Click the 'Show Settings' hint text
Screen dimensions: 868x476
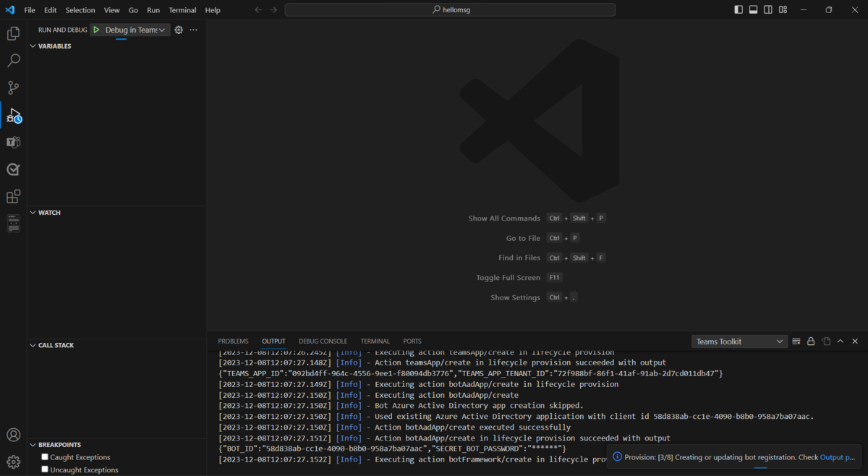click(515, 297)
